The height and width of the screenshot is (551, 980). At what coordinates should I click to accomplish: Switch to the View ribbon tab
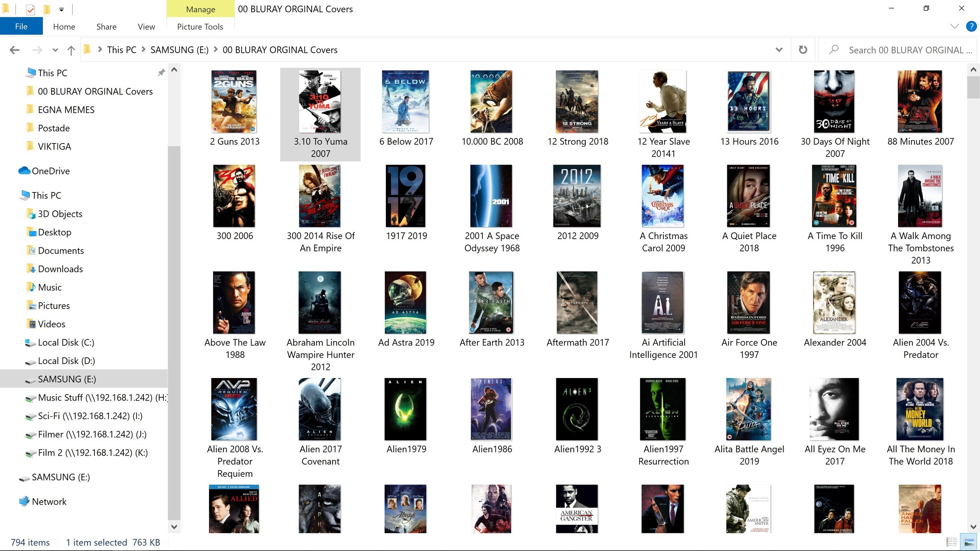click(x=146, y=26)
